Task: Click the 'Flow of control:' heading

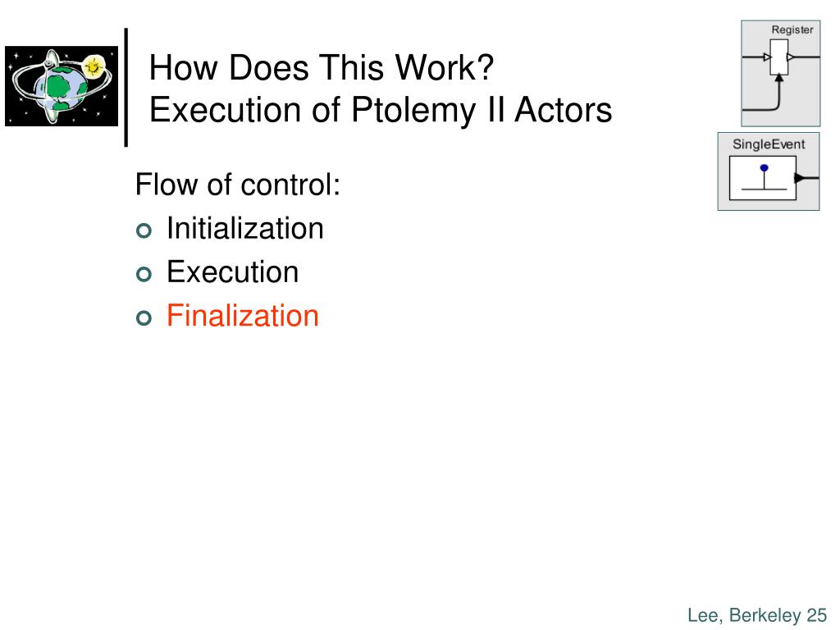Action: click(238, 185)
